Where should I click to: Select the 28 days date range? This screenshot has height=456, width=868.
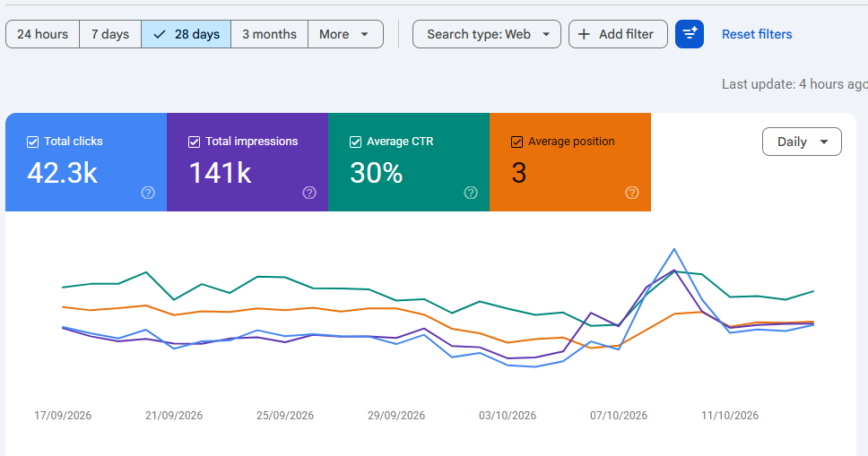(x=186, y=34)
